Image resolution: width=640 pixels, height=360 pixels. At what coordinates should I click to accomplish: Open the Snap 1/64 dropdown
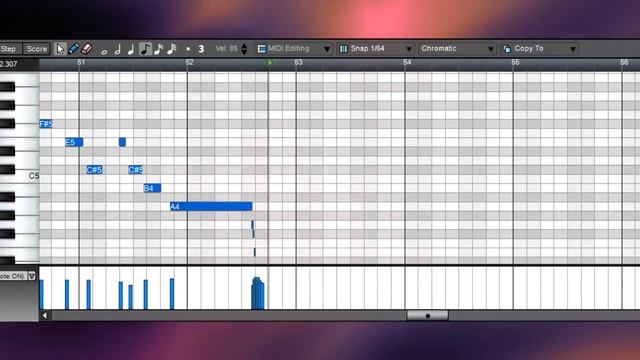click(375, 49)
